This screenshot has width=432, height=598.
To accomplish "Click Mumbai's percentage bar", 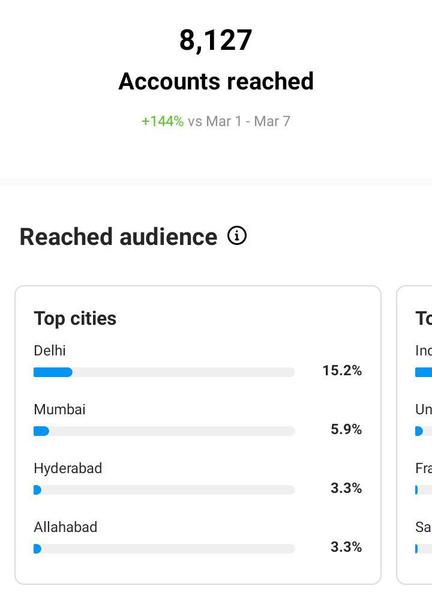I will pyautogui.click(x=164, y=431).
